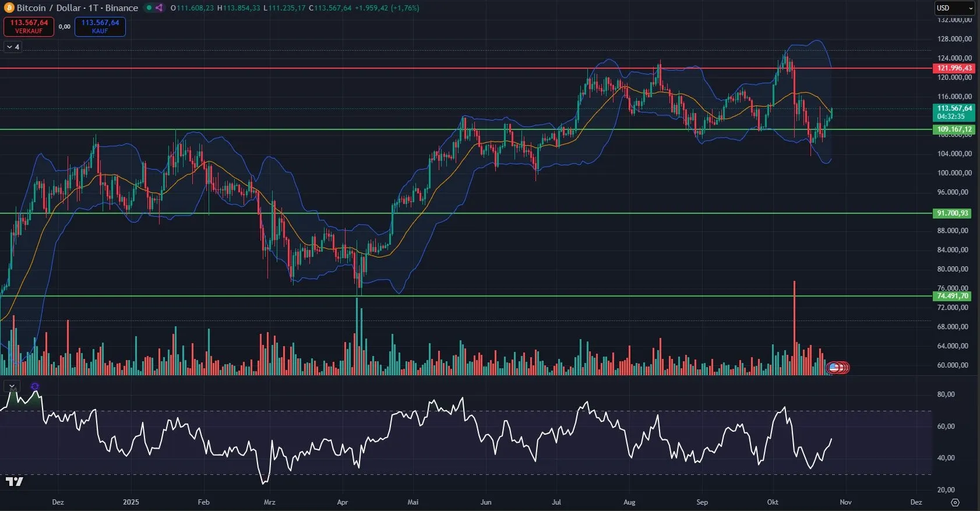Screen dimensions: 980x511
Task: Click the current price label 113.567,64
Action: [954, 108]
